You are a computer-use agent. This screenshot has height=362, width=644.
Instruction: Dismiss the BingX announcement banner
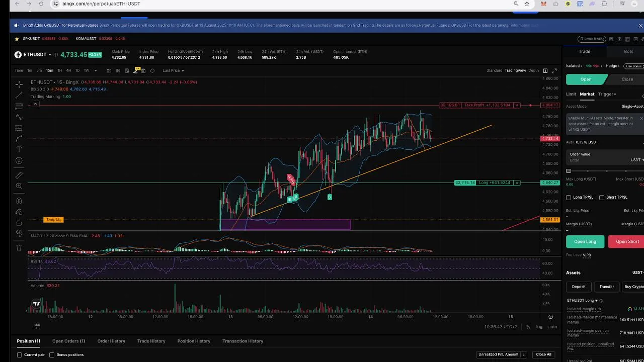point(640,25)
